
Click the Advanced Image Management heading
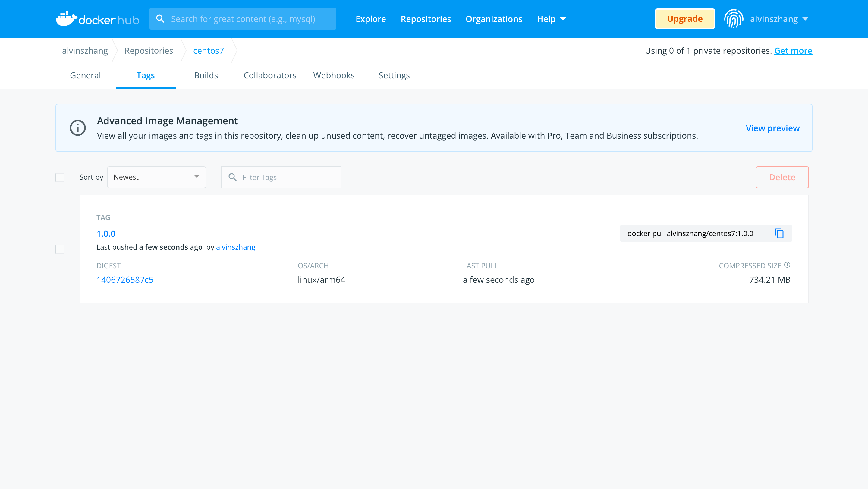[167, 121]
